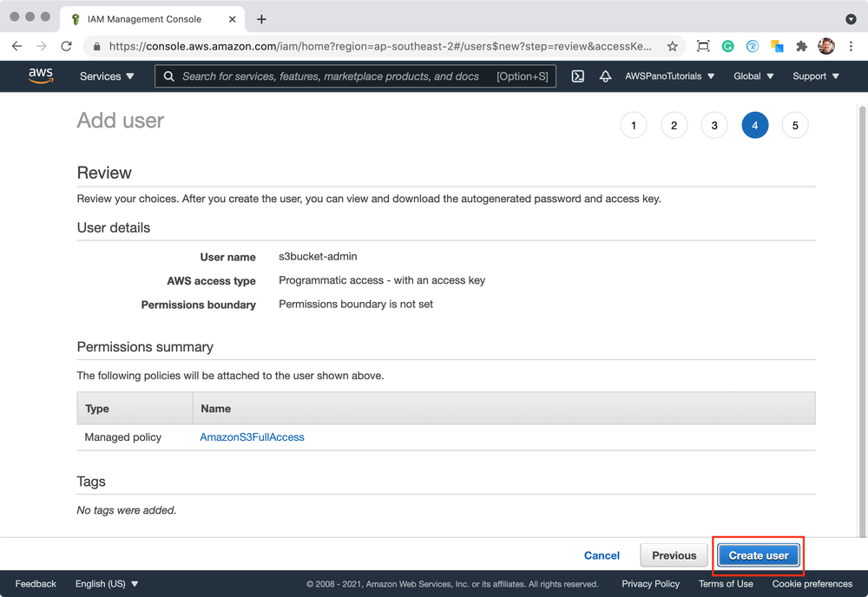Jump to wizard step 3
This screenshot has height=597, width=868.
coord(714,126)
